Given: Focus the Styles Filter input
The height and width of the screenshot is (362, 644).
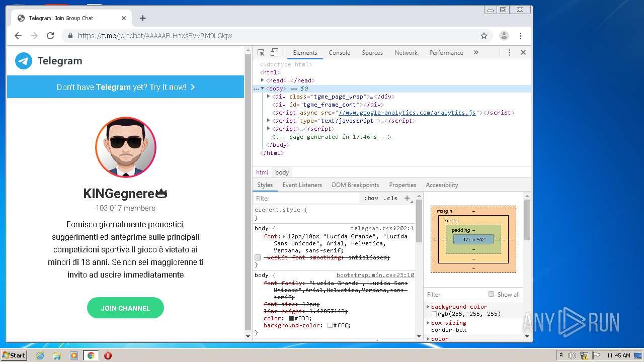Looking at the screenshot, I should (x=307, y=198).
